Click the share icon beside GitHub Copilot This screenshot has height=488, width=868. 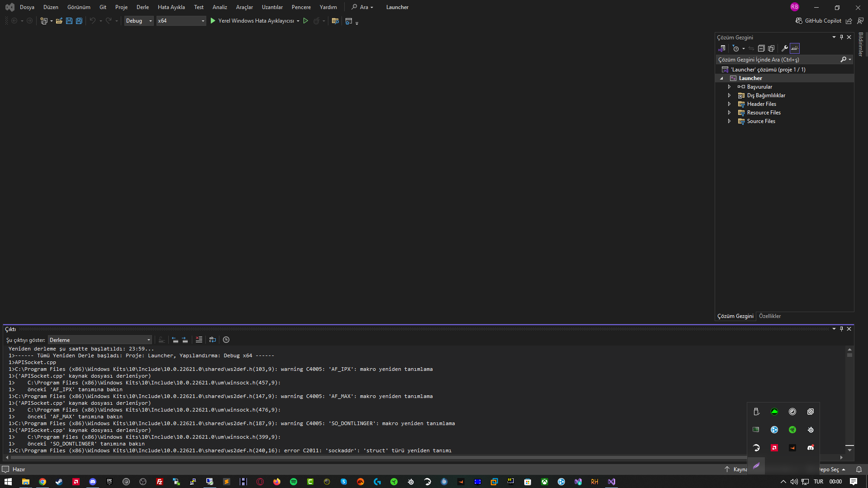[x=849, y=21]
